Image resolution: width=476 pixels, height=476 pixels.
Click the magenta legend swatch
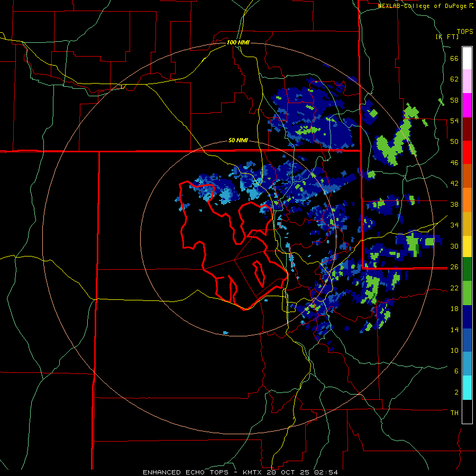(x=467, y=105)
